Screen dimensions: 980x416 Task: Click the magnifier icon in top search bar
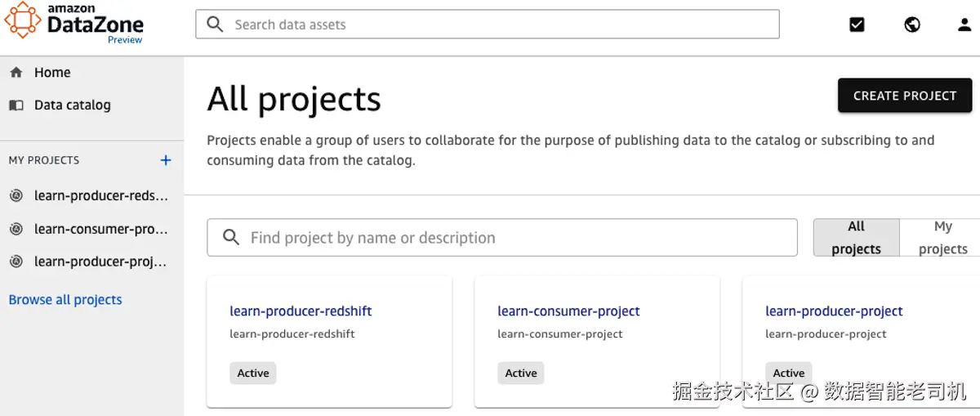tap(215, 25)
